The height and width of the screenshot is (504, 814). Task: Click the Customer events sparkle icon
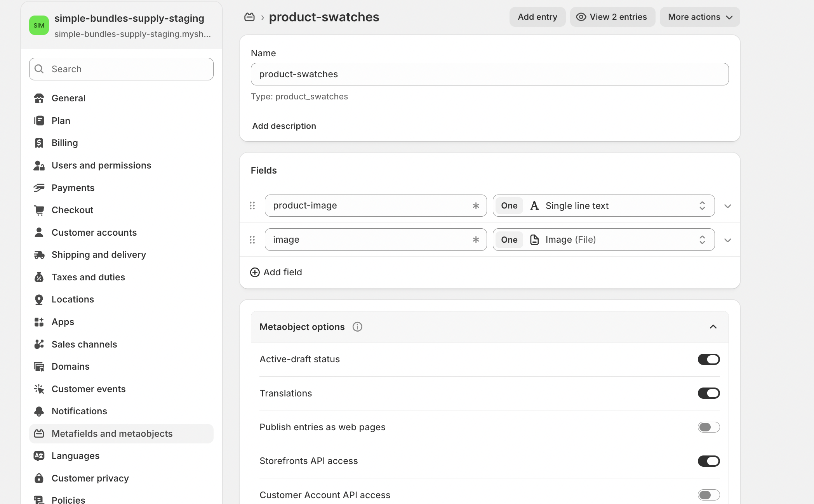click(x=39, y=389)
